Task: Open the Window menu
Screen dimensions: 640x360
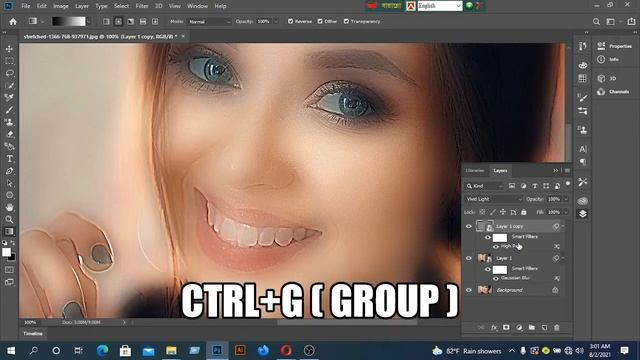Action: (x=198, y=6)
